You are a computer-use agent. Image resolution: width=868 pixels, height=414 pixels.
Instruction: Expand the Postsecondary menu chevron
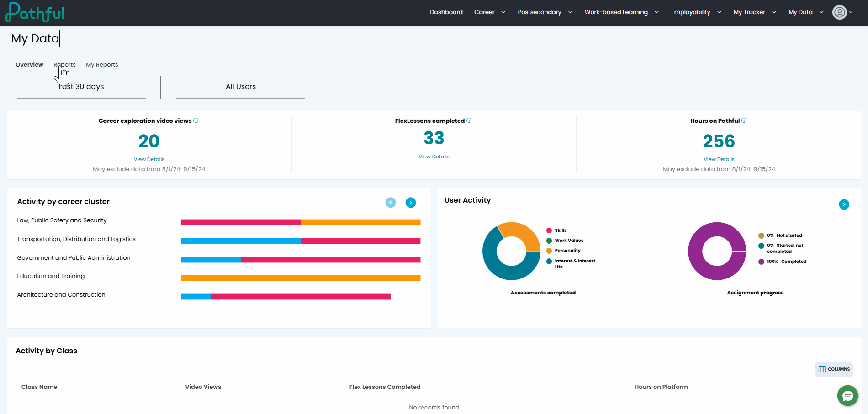tap(570, 12)
